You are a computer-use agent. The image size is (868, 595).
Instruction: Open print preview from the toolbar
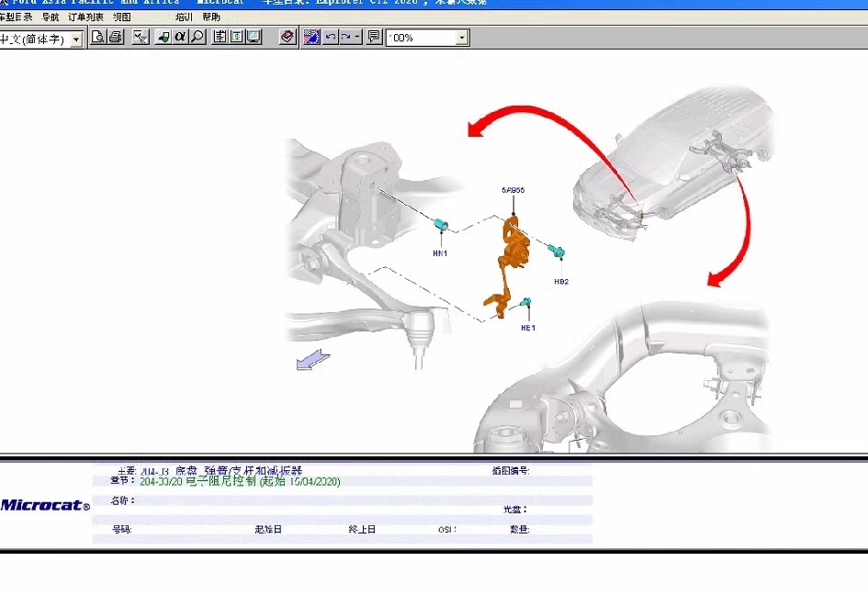(98, 38)
